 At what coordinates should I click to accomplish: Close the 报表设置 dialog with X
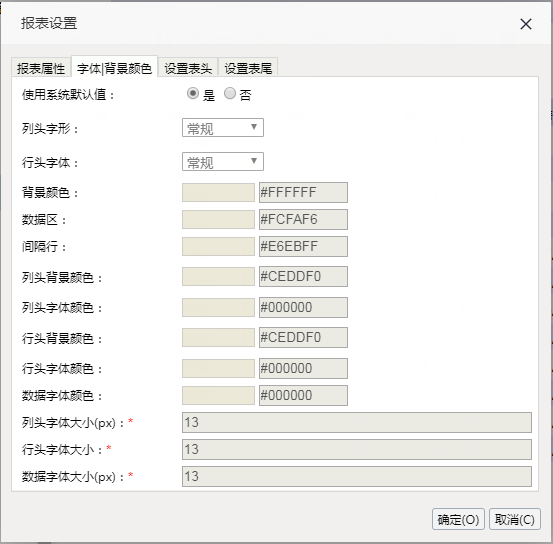tap(525, 24)
